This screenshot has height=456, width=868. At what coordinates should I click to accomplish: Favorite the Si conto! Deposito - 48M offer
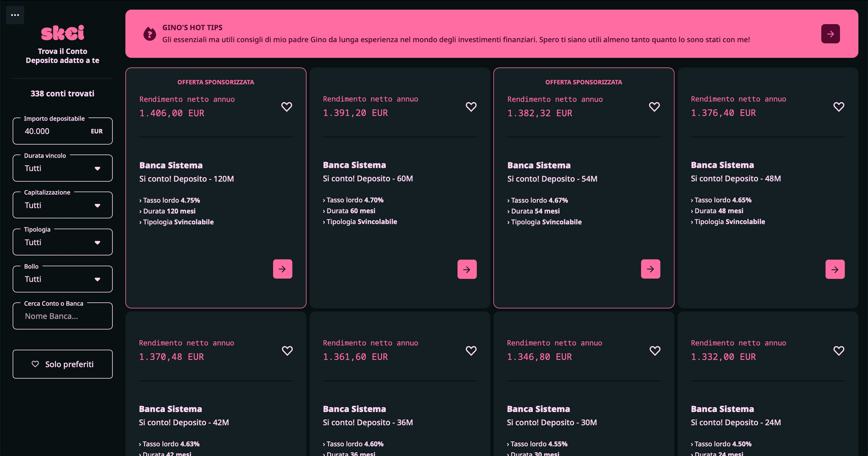click(x=839, y=107)
